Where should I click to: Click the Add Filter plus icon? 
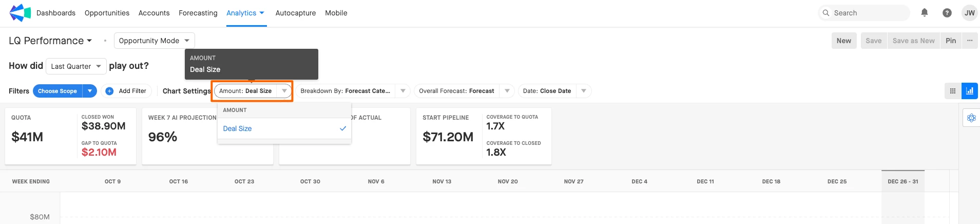coord(109,91)
